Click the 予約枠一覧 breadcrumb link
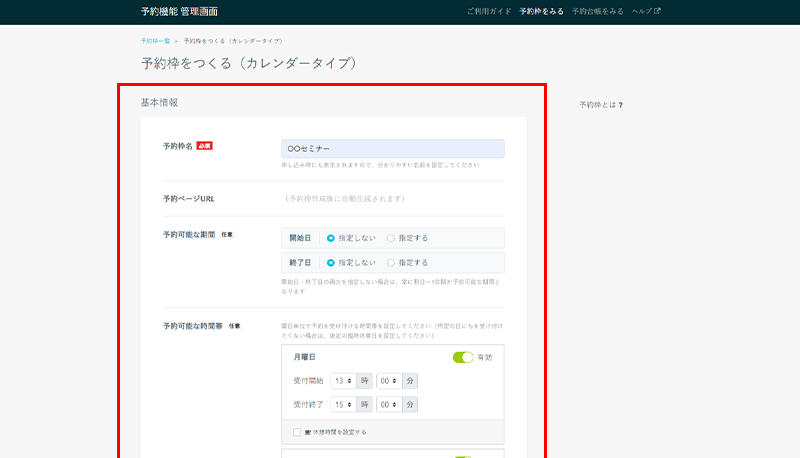 pyautogui.click(x=155, y=41)
